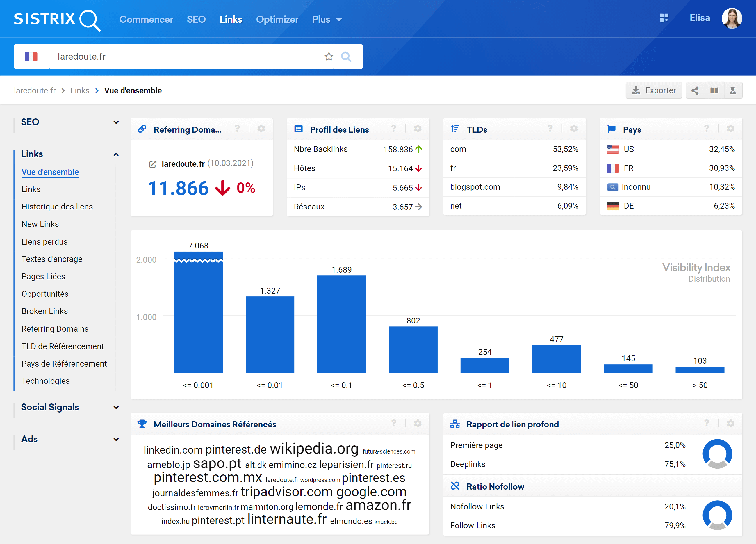Click the <= 10 chart bar
The image size is (756, 544).
(556, 359)
